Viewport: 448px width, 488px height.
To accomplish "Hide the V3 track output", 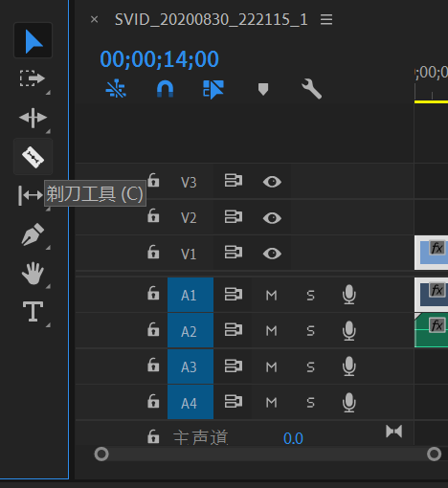I will 272,182.
